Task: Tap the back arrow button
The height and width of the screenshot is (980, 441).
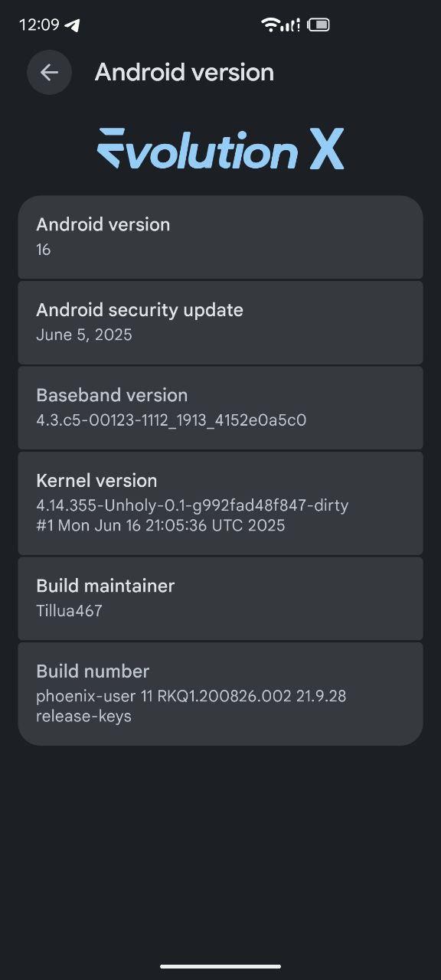Action: [x=49, y=72]
